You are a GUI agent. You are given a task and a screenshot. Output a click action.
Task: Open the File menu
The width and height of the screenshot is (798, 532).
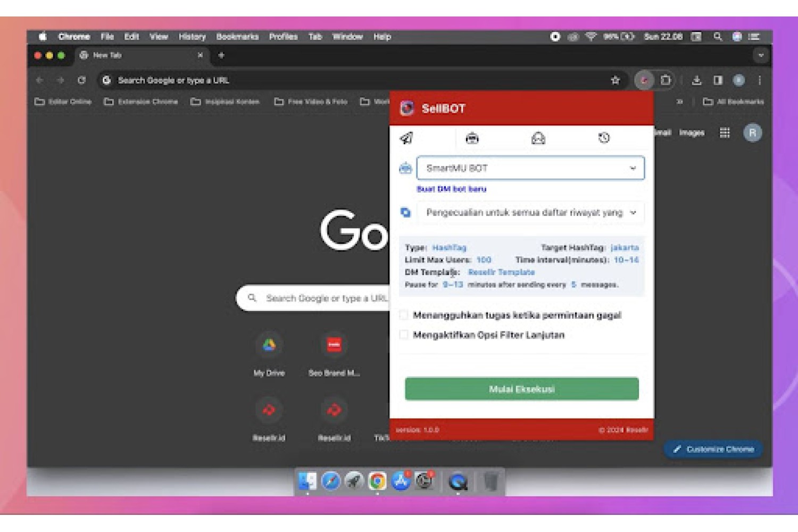(107, 37)
